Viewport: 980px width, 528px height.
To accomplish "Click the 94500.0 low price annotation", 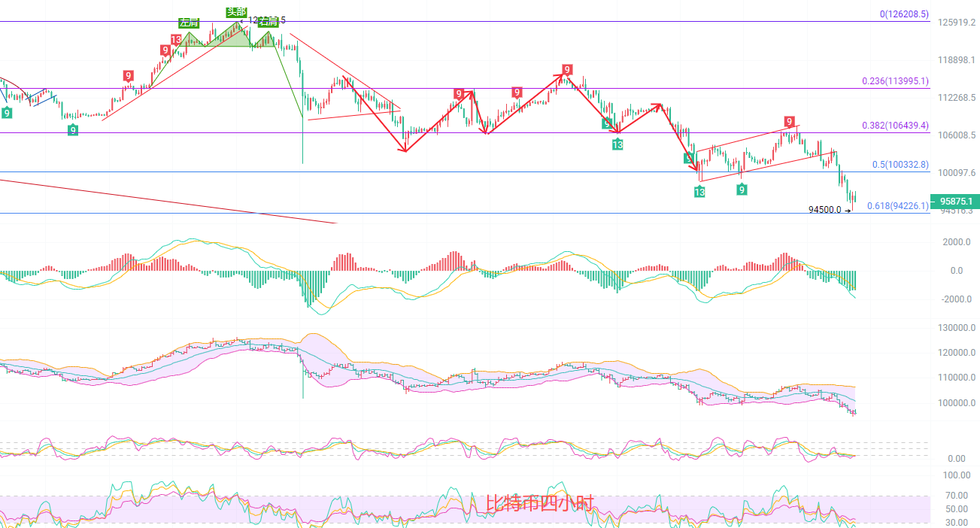I will pos(825,210).
